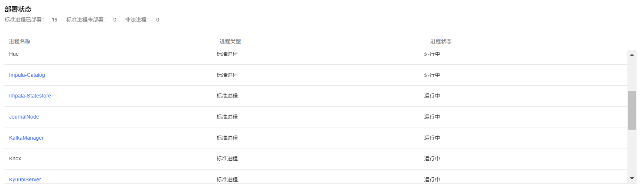Click the Knox process name
Viewport: 644px width, 188px height.
(15, 158)
